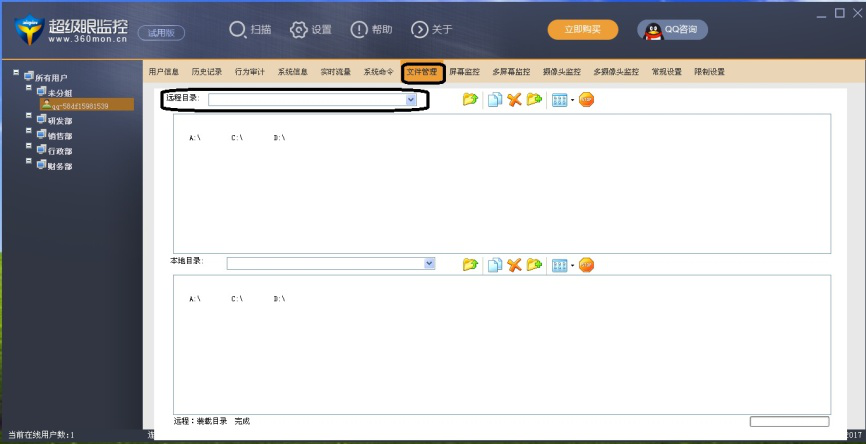
Task: Collapse the 未分组 tree node
Action: (x=29, y=87)
